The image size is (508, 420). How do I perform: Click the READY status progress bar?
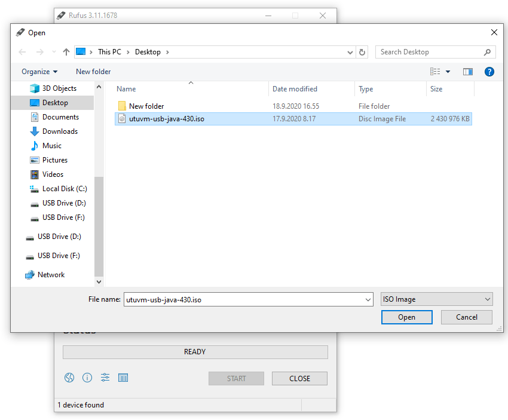pyautogui.click(x=195, y=352)
